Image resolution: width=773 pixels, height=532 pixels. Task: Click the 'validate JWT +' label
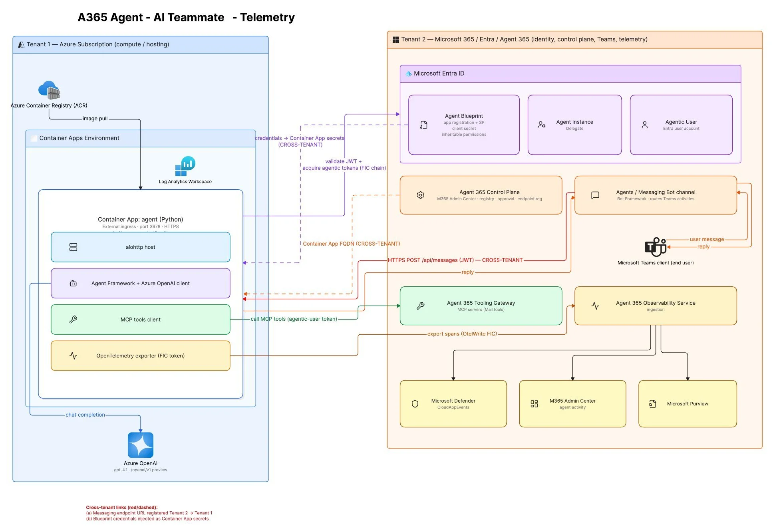(344, 161)
